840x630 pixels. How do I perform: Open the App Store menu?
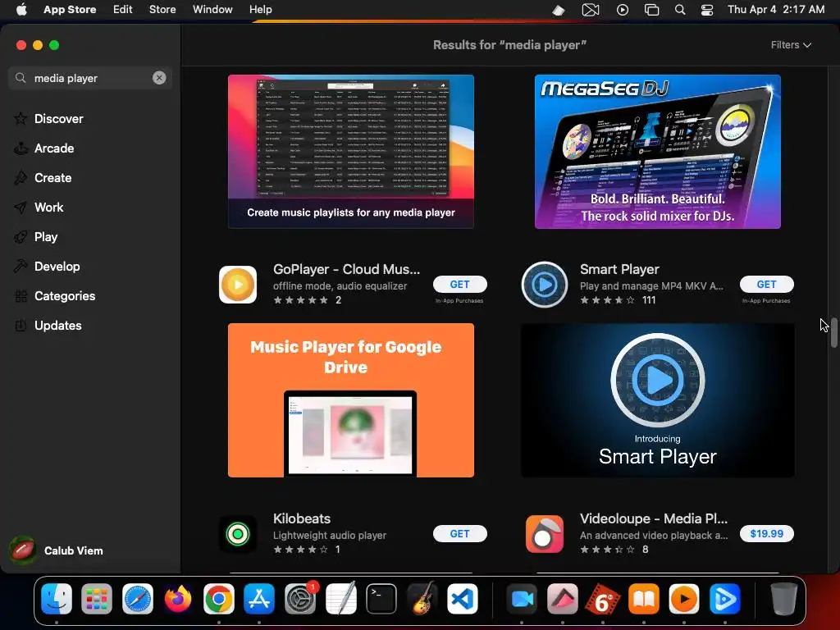click(70, 9)
